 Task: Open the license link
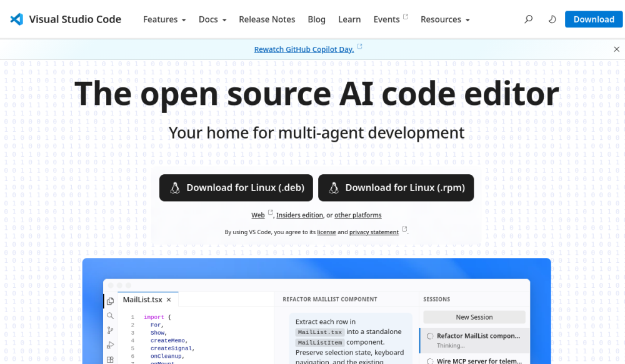pos(326,232)
